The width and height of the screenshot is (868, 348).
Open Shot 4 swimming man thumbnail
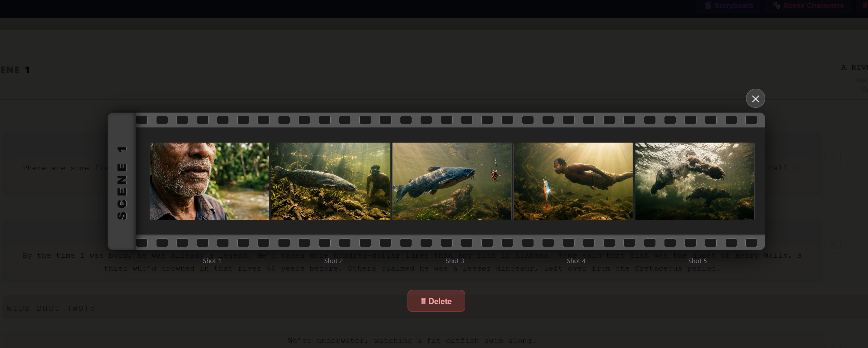573,181
